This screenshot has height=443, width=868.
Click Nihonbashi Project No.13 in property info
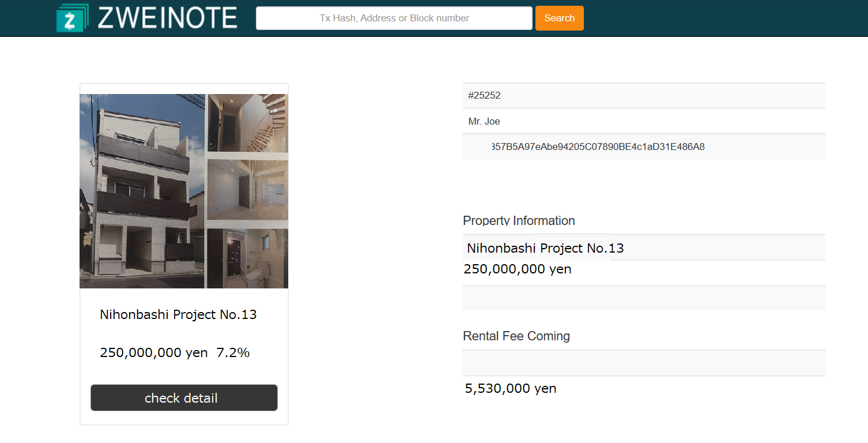coord(545,249)
